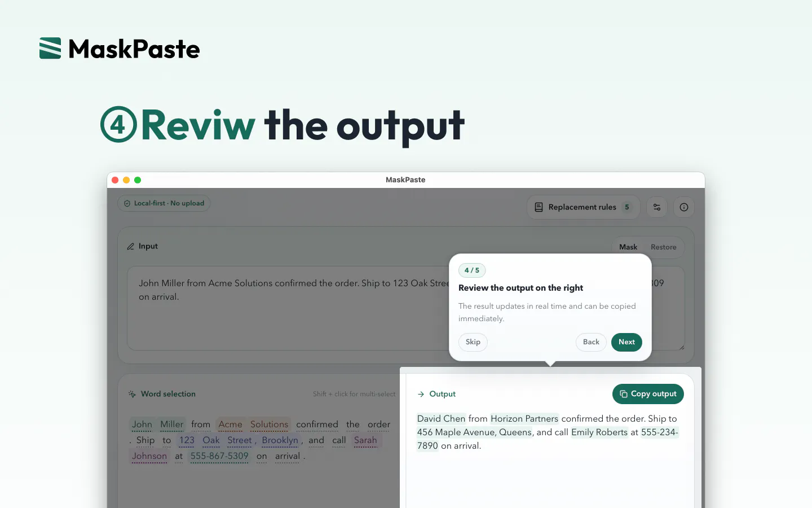This screenshot has width=812, height=508.
Task: Copy output to clipboard
Action: pos(648,394)
